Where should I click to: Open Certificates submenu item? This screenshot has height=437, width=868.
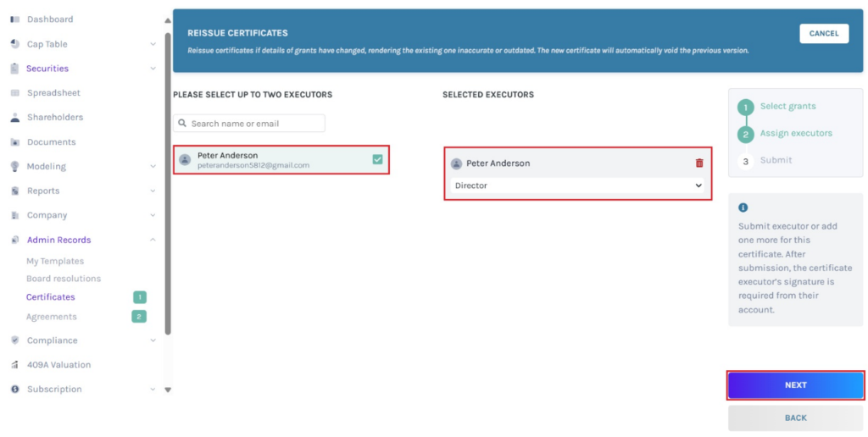point(50,297)
